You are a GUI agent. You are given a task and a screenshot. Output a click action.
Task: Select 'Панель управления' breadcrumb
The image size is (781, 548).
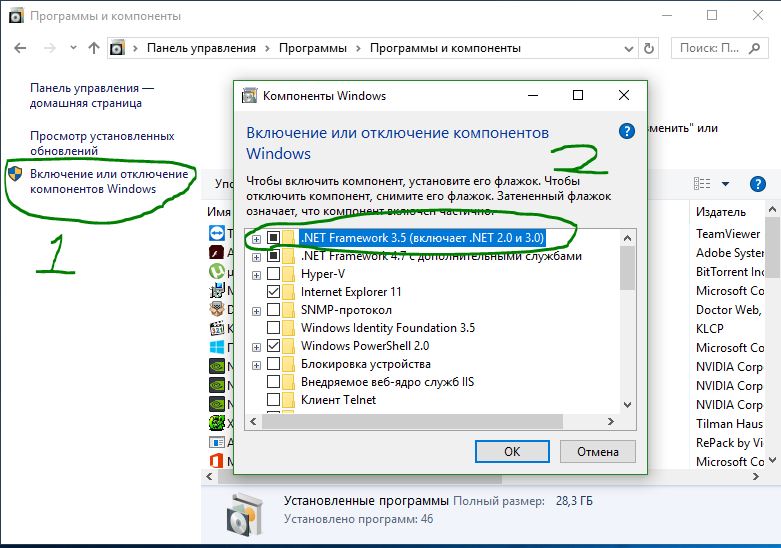(x=201, y=48)
